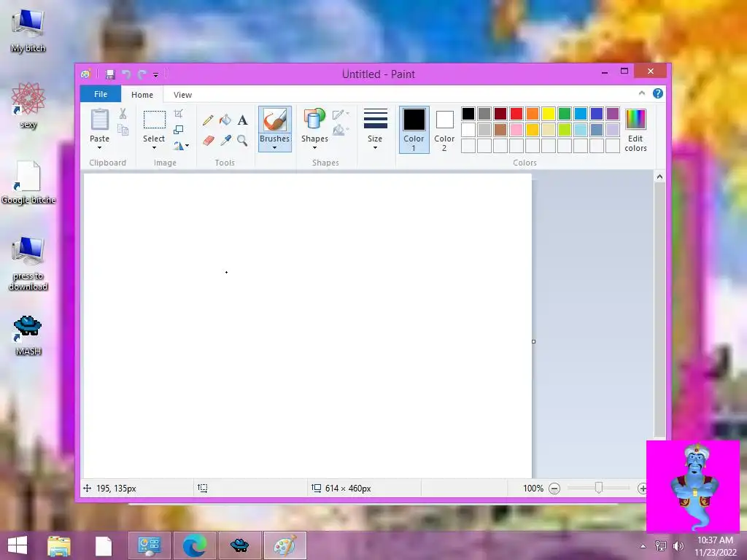
Task: Click the Copy icon in Clipboard group
Action: pos(123,130)
